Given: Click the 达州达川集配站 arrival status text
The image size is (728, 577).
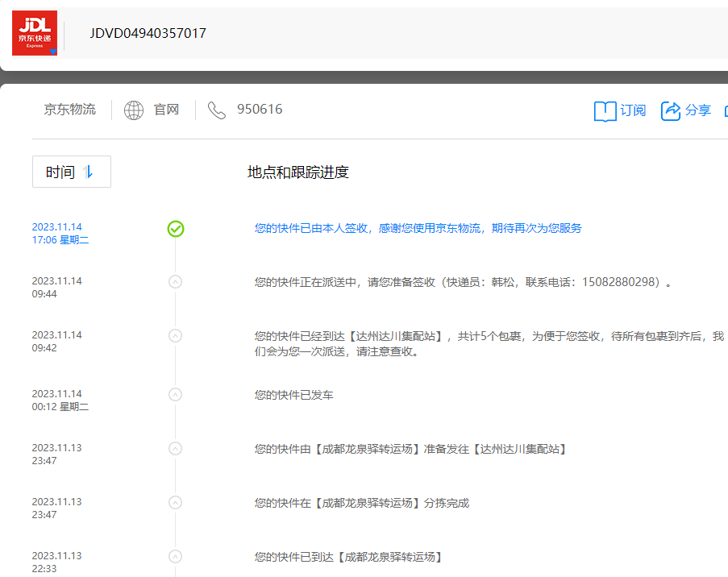Looking at the screenshot, I should point(489,344).
